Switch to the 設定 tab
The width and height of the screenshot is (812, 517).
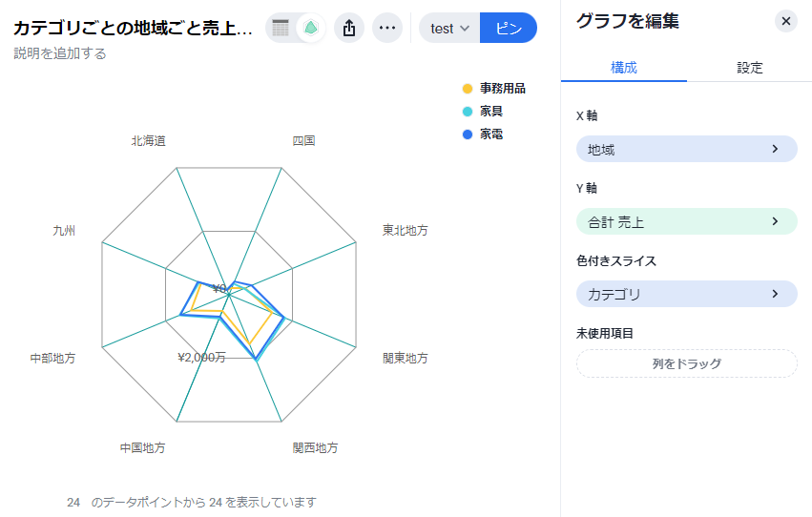[x=749, y=68]
